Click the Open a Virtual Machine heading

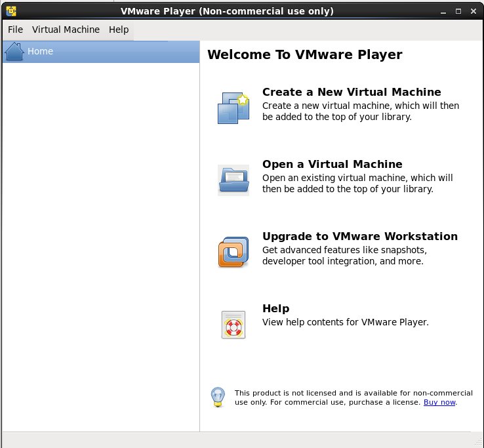pyautogui.click(x=332, y=164)
